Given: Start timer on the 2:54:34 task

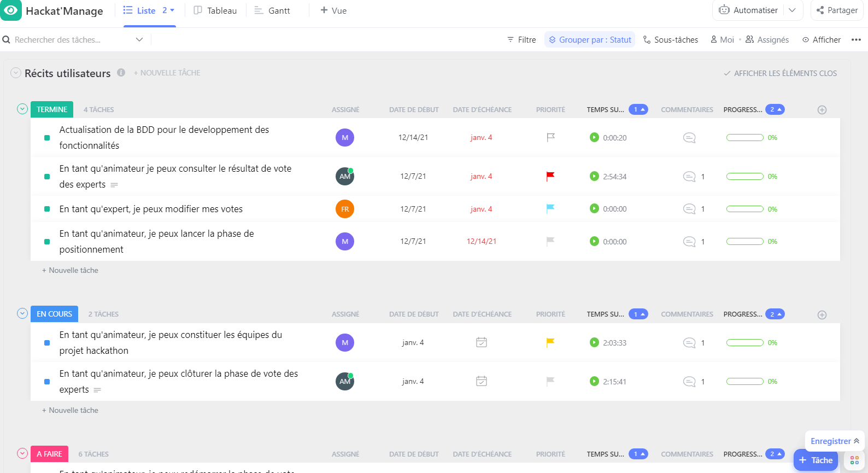Looking at the screenshot, I should tap(594, 176).
